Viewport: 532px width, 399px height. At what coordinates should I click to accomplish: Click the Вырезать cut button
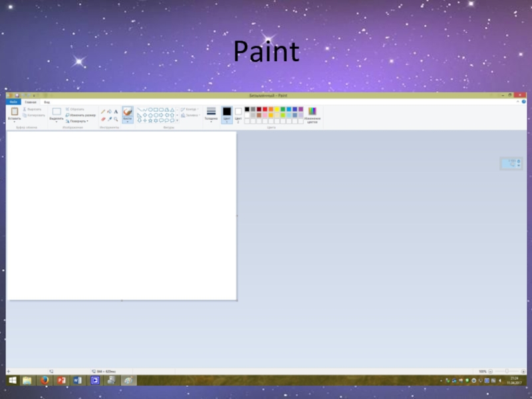click(x=32, y=109)
